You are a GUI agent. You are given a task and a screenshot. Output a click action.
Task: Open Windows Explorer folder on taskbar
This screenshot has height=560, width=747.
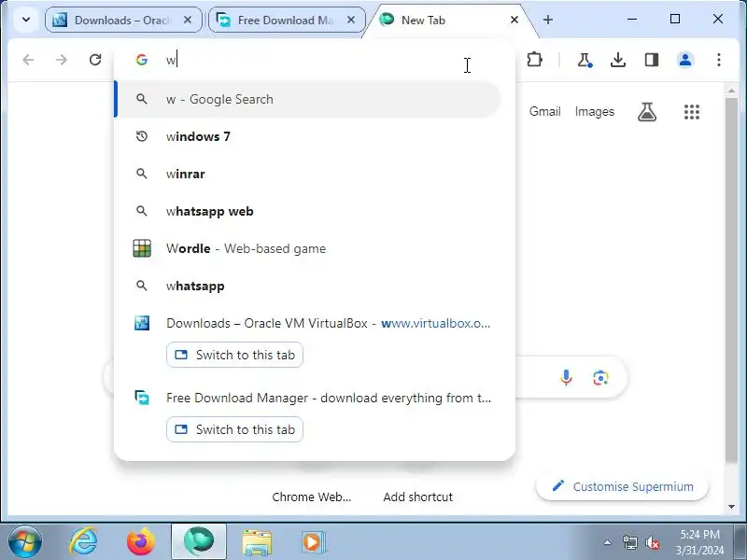pos(257,542)
